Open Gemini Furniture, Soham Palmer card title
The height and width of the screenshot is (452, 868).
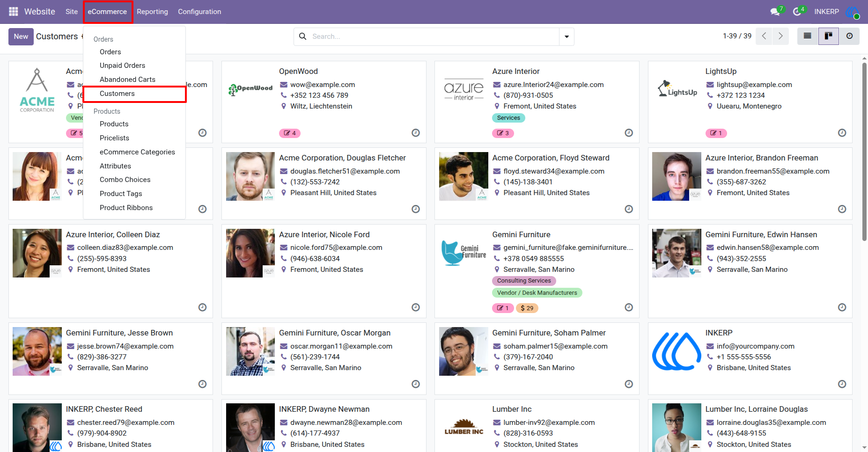549,333
